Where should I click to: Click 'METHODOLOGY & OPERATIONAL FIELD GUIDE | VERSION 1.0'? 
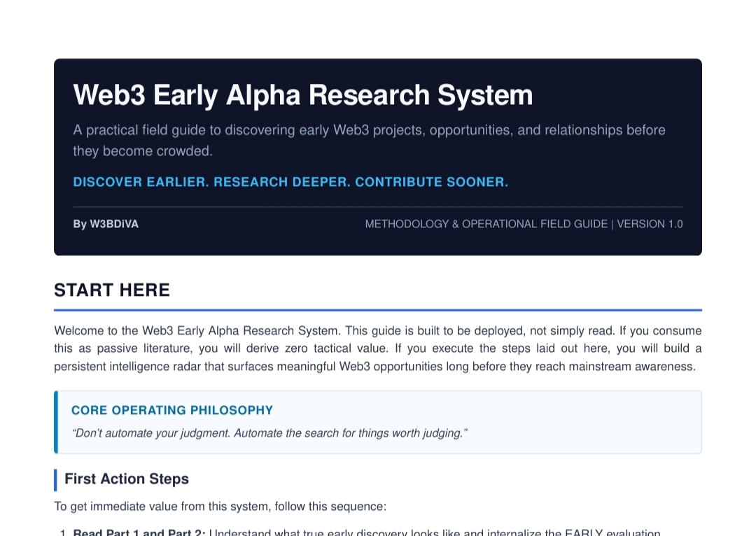(x=524, y=224)
